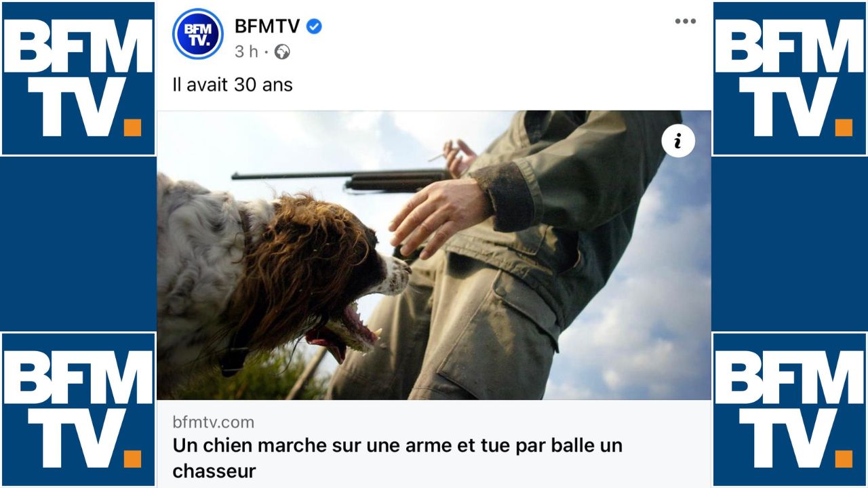Click the globe public-audience icon
Screen dimensions: 868x488
tap(282, 52)
